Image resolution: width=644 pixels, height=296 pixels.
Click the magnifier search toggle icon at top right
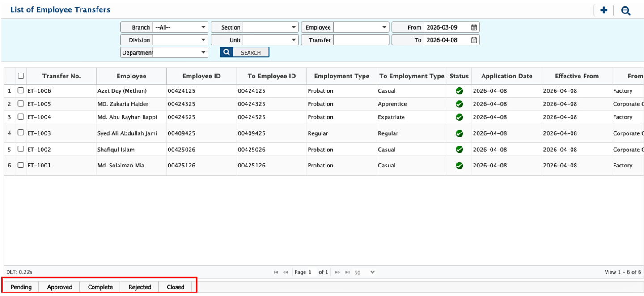pos(626,11)
